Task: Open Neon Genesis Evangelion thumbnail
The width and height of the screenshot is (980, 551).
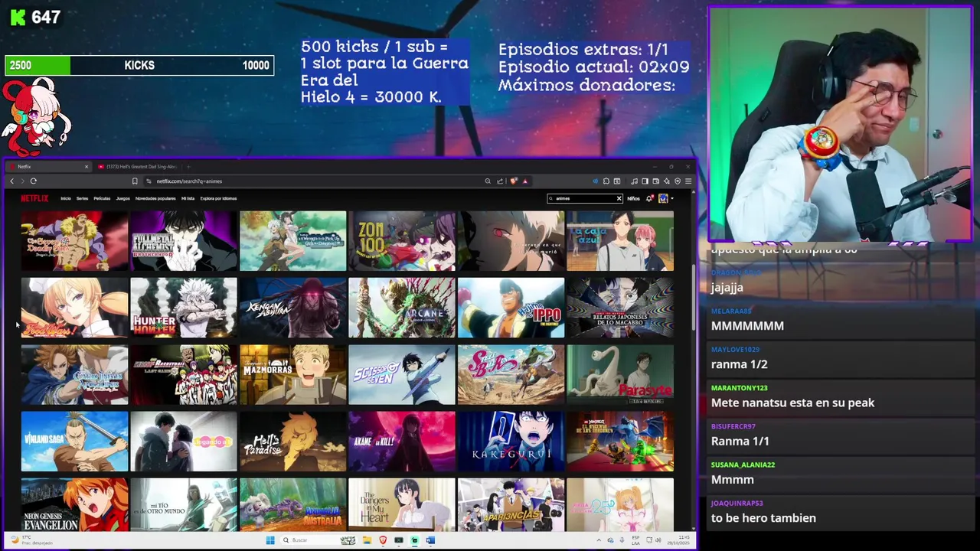Action: [74, 504]
